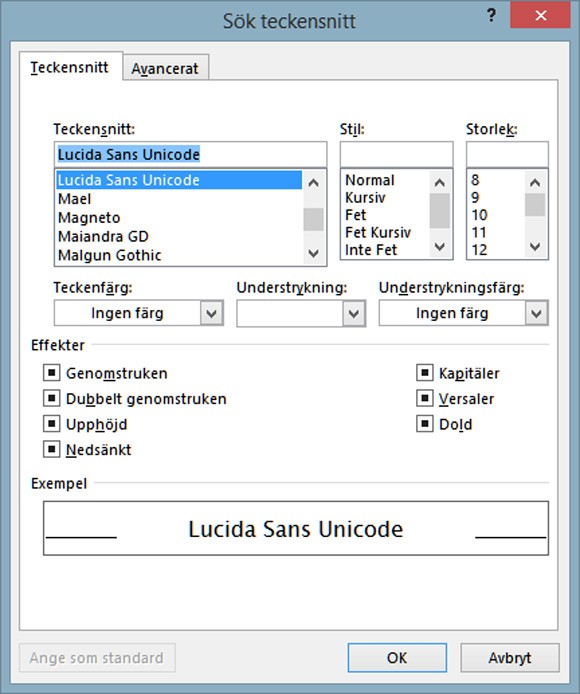
Task: Select the Mael font
Action: point(179,199)
